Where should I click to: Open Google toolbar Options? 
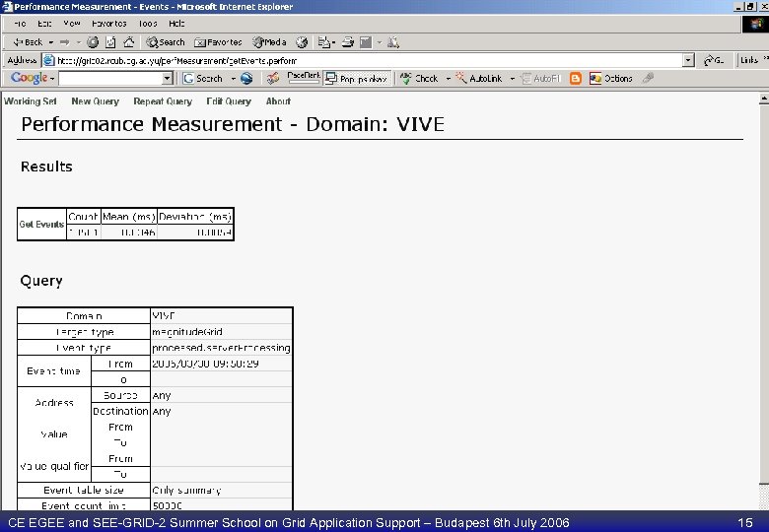611,79
